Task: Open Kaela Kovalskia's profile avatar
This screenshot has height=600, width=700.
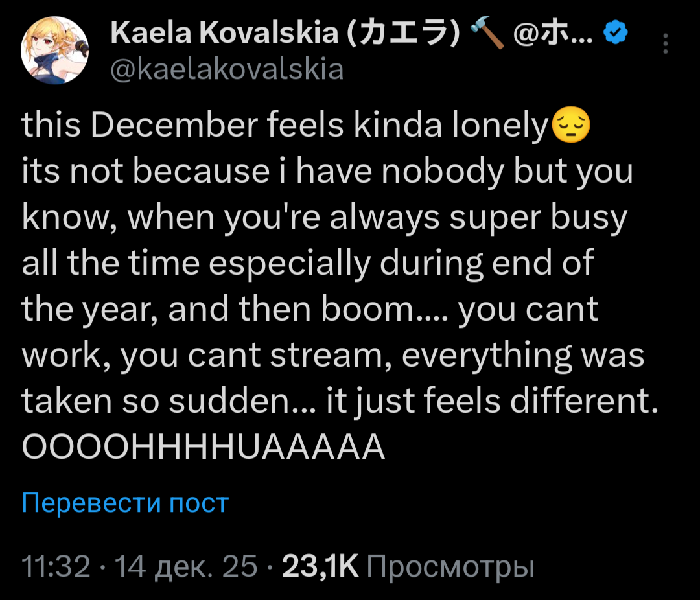Action: (x=54, y=50)
